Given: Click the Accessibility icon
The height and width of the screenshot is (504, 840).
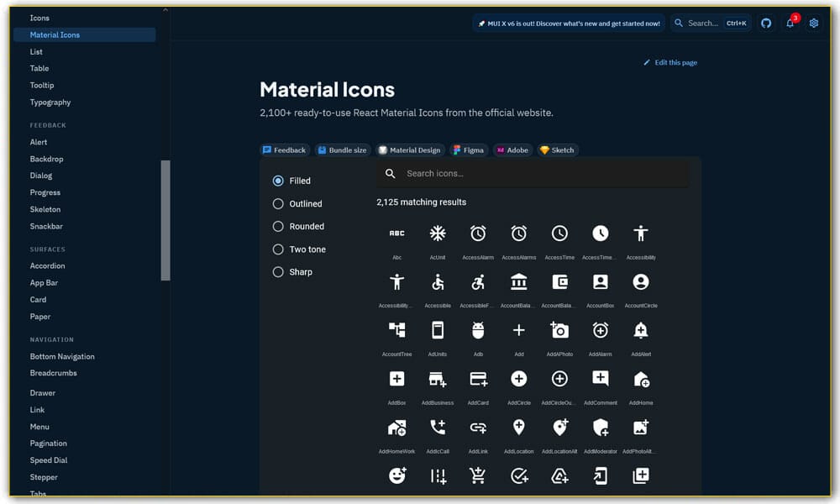Looking at the screenshot, I should tap(641, 233).
